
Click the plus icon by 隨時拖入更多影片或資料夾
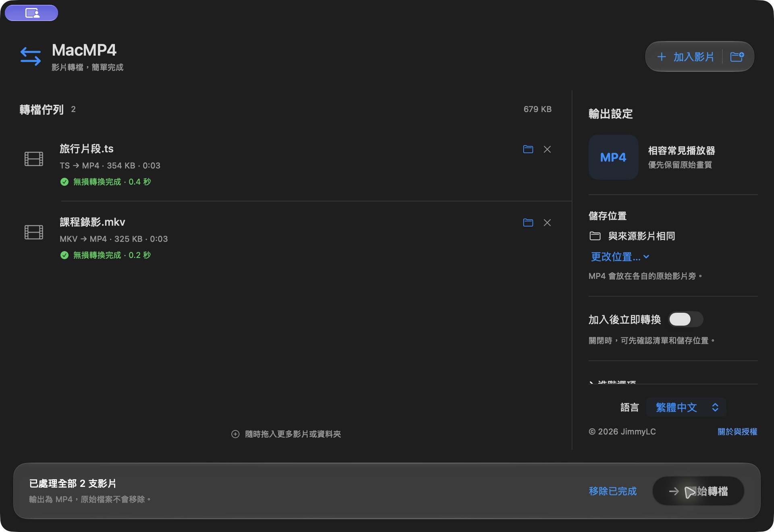[235, 434]
